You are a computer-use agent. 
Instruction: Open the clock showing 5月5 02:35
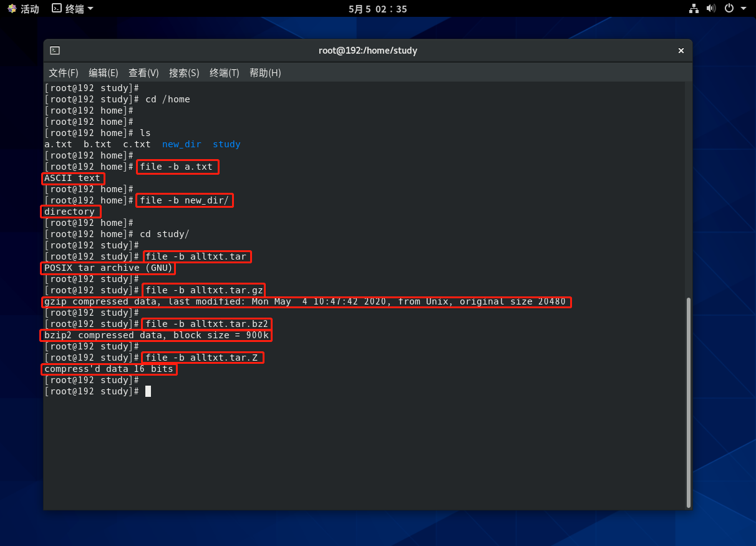[377, 9]
